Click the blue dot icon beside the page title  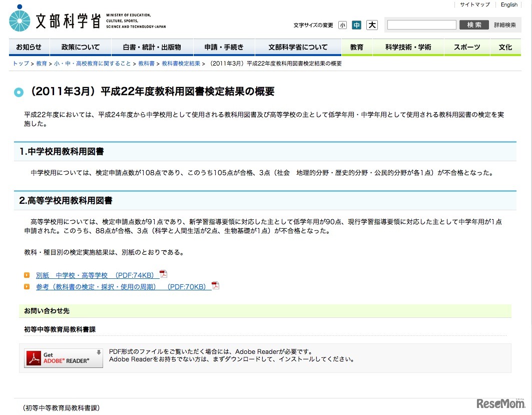(x=19, y=92)
